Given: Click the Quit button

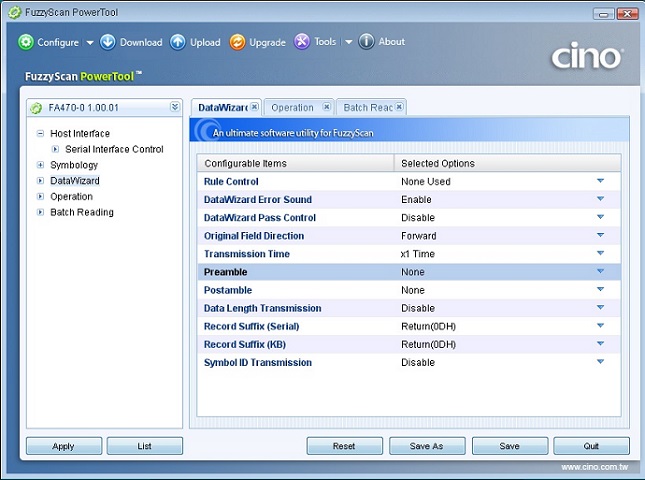Looking at the screenshot, I should click(x=592, y=446).
